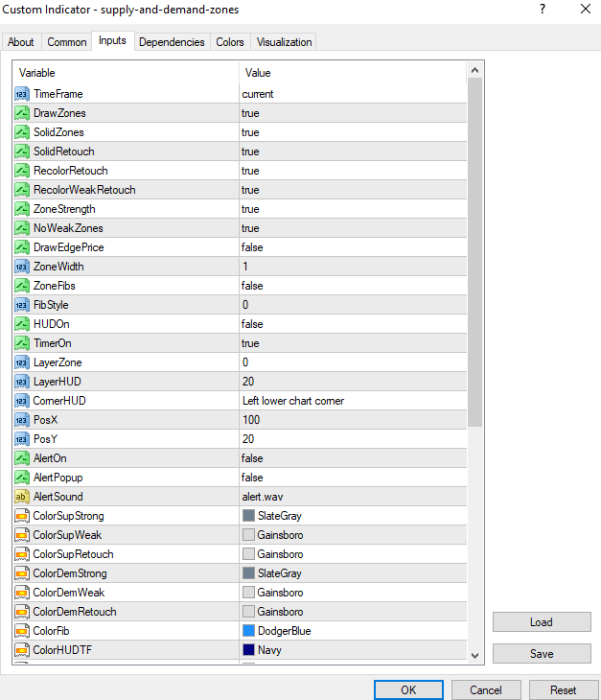This screenshot has width=601, height=700.
Task: Load a saved input preset
Action: [542, 622]
